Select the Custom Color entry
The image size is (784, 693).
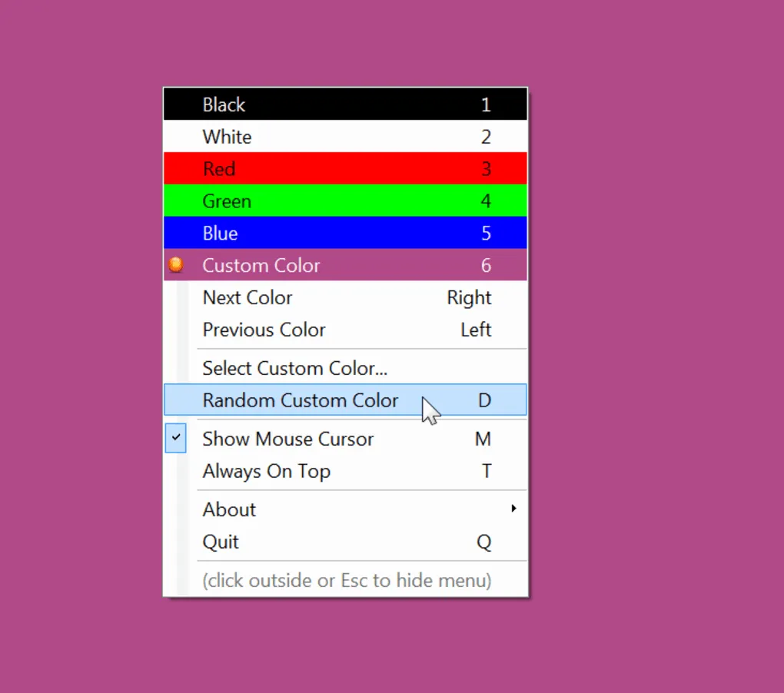click(x=345, y=265)
